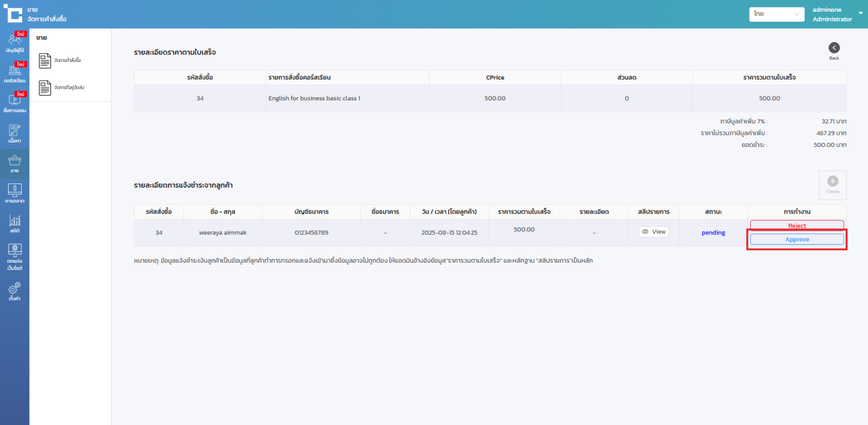
Task: Open the สถิติ (statistics) chart icon
Action: point(14,223)
